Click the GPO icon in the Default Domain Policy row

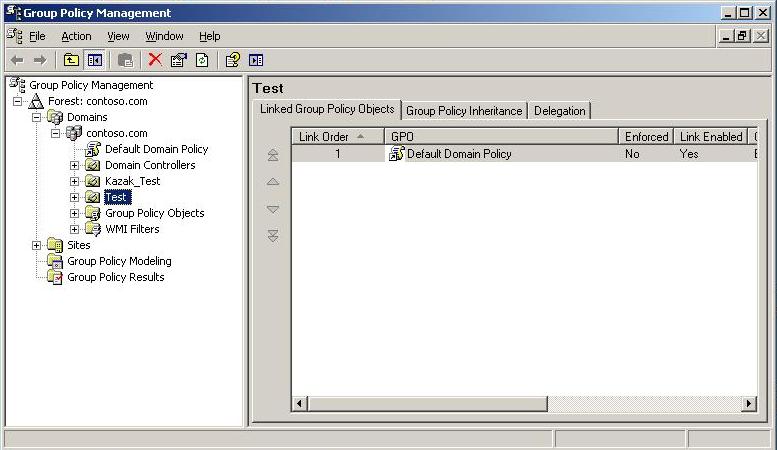tap(396, 154)
